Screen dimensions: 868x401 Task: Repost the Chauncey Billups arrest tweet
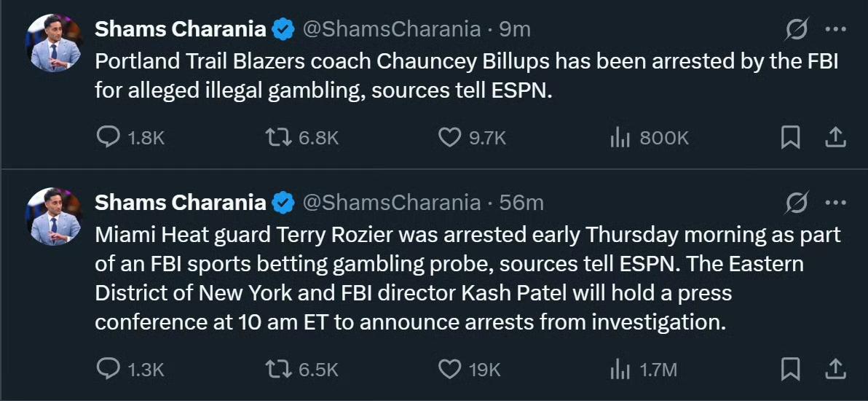point(280,137)
